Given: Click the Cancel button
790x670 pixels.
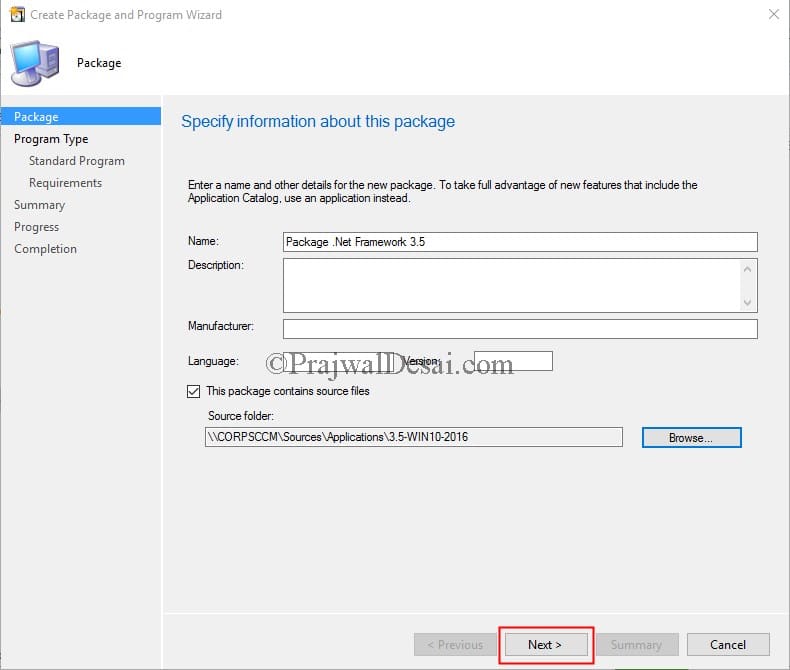Looking at the screenshot, I should tap(728, 645).
